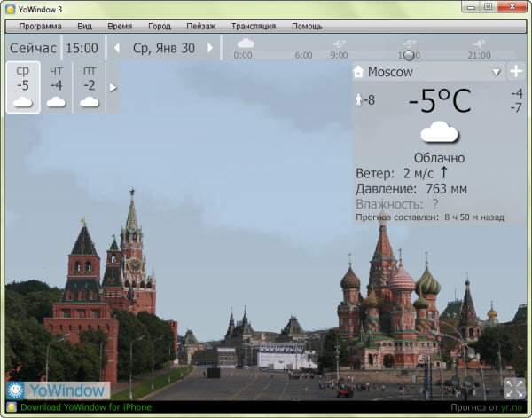Open the Город menu
This screenshot has width=532, height=418.
[160, 27]
